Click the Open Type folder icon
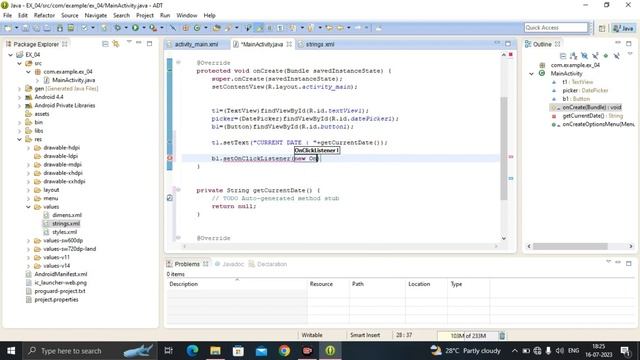640x360 pixels. click(216, 28)
